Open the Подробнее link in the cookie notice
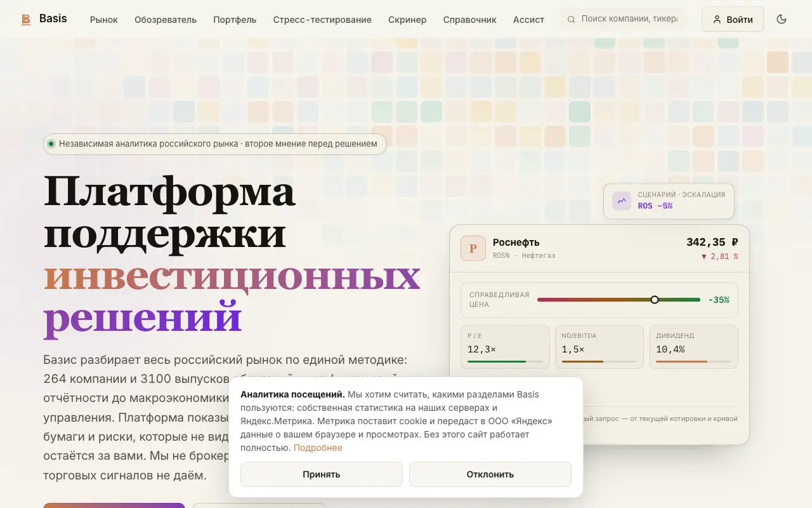The width and height of the screenshot is (812, 508). [x=318, y=448]
